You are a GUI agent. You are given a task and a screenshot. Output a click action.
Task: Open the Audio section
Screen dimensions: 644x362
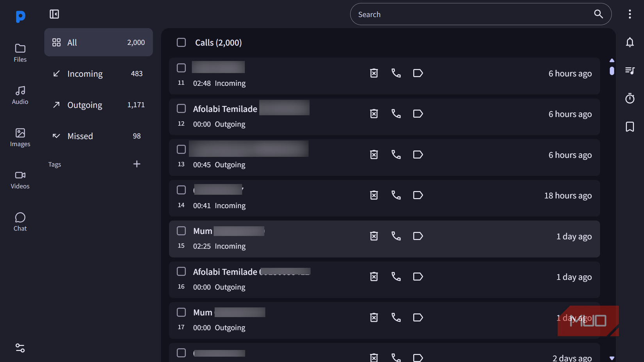click(x=20, y=96)
